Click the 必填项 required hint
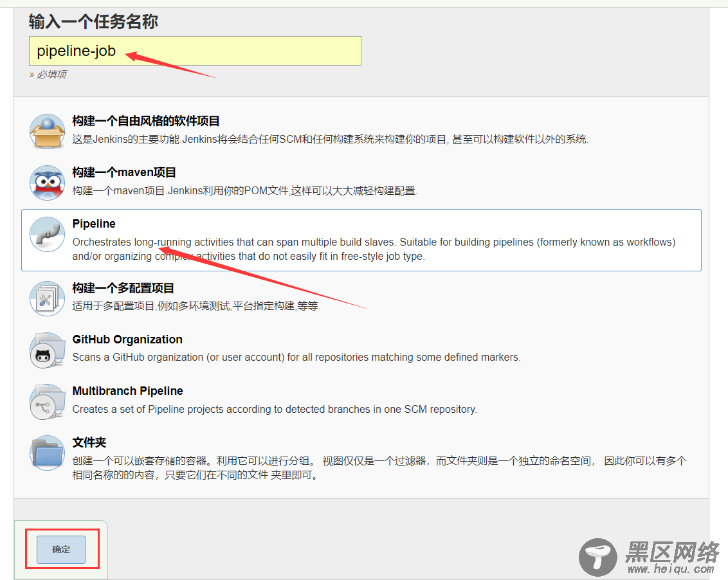 pyautogui.click(x=48, y=75)
